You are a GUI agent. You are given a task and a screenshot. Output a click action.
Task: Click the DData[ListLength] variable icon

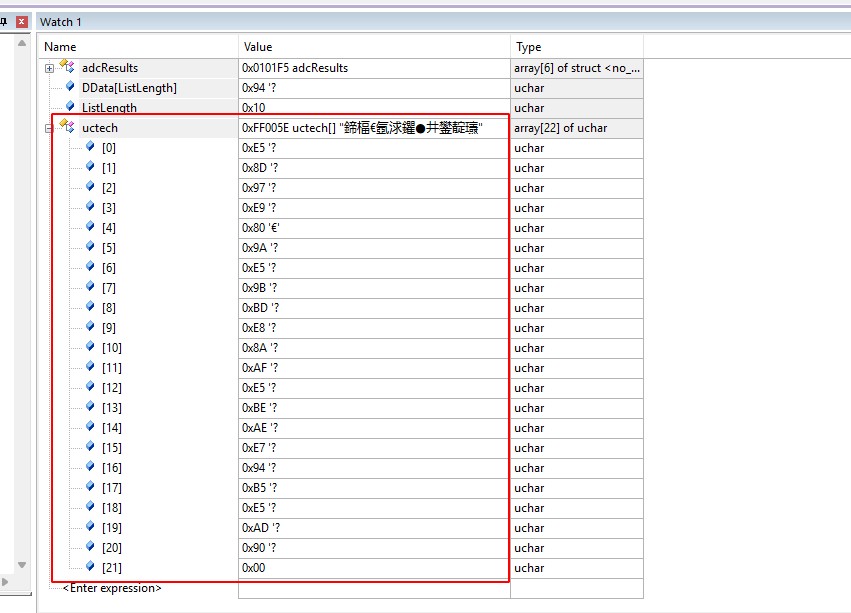pyautogui.click(x=70, y=88)
